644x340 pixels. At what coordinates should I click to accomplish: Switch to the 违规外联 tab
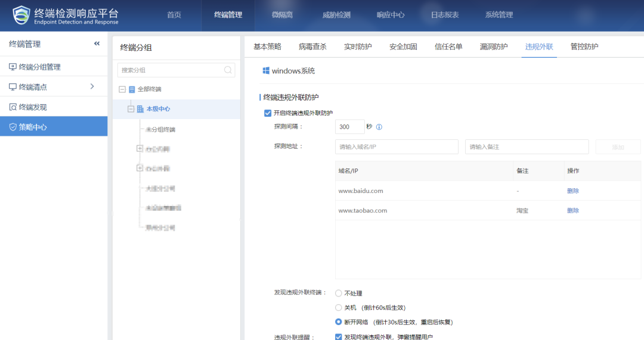click(x=539, y=47)
